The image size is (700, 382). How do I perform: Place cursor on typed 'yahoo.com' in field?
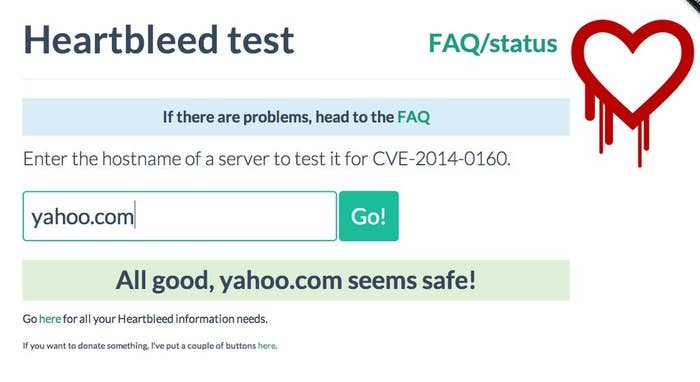83,217
